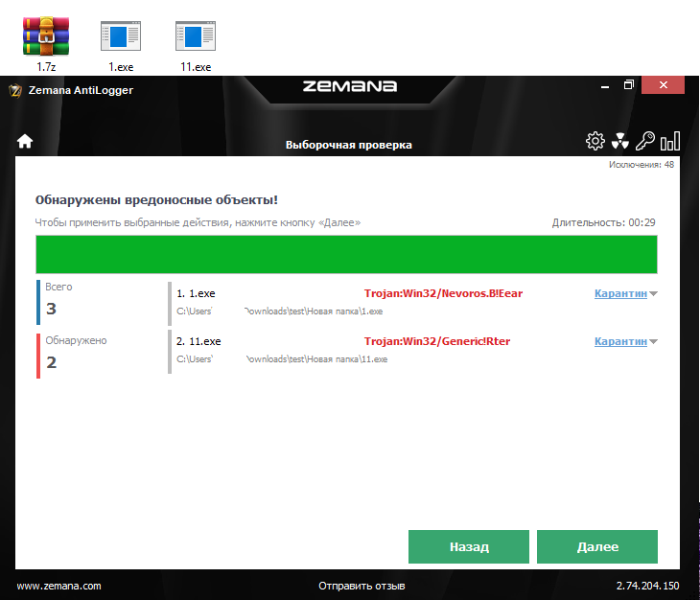This screenshot has width=700, height=600.
Task: Expand action dropdown arrow for 1.exe
Action: [654, 294]
